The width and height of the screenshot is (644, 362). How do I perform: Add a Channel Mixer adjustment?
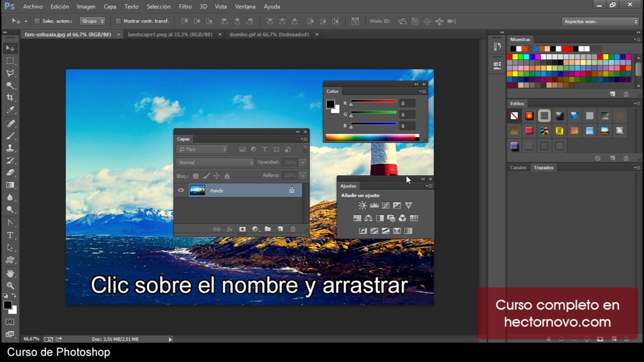point(402,218)
